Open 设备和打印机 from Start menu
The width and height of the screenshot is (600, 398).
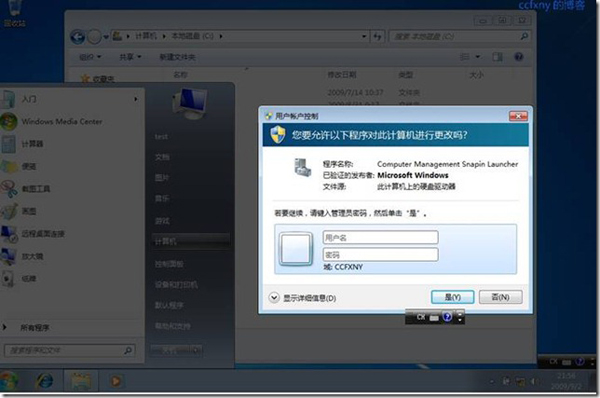(176, 285)
